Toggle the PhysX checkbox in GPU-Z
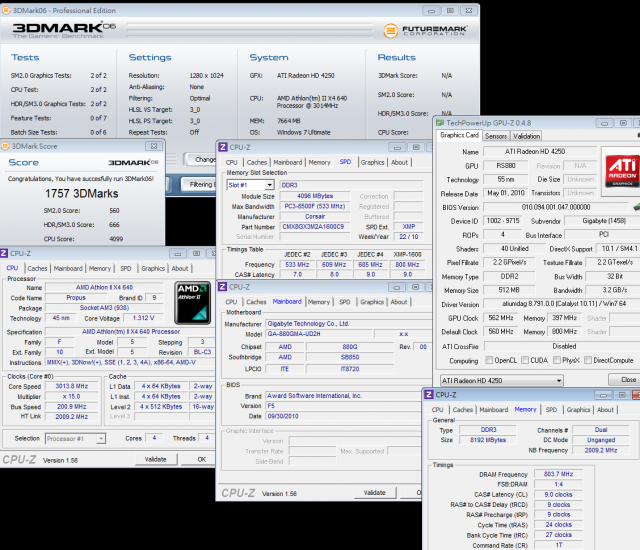The height and width of the screenshot is (550, 640). click(x=557, y=360)
